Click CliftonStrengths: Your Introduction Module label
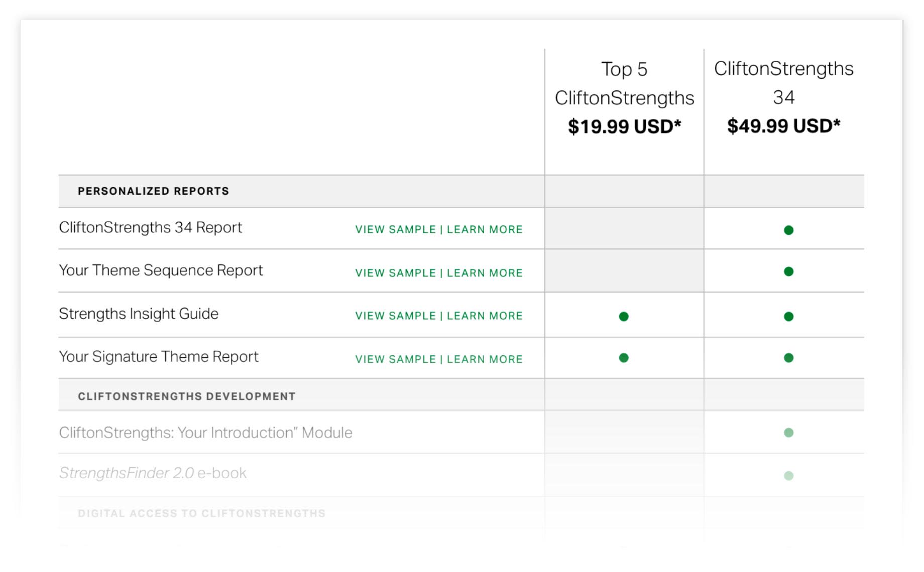 (x=205, y=433)
